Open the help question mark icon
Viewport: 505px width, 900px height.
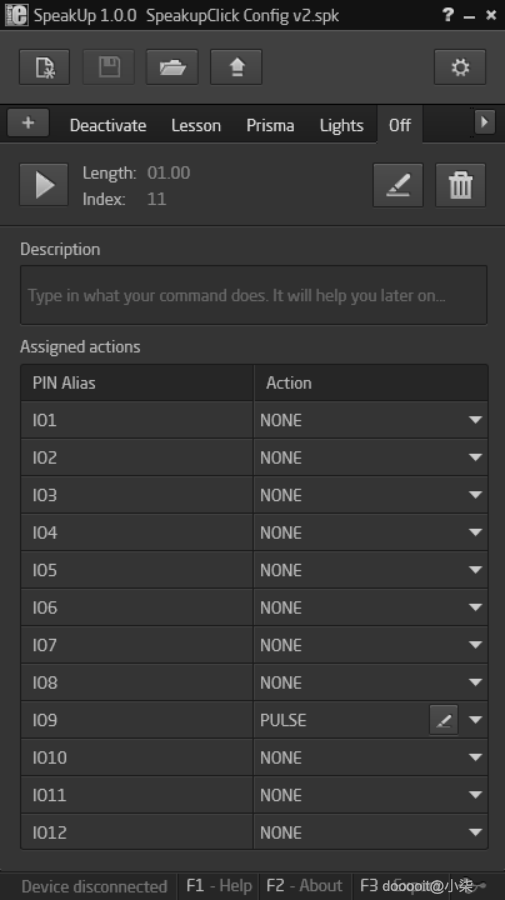tap(448, 14)
